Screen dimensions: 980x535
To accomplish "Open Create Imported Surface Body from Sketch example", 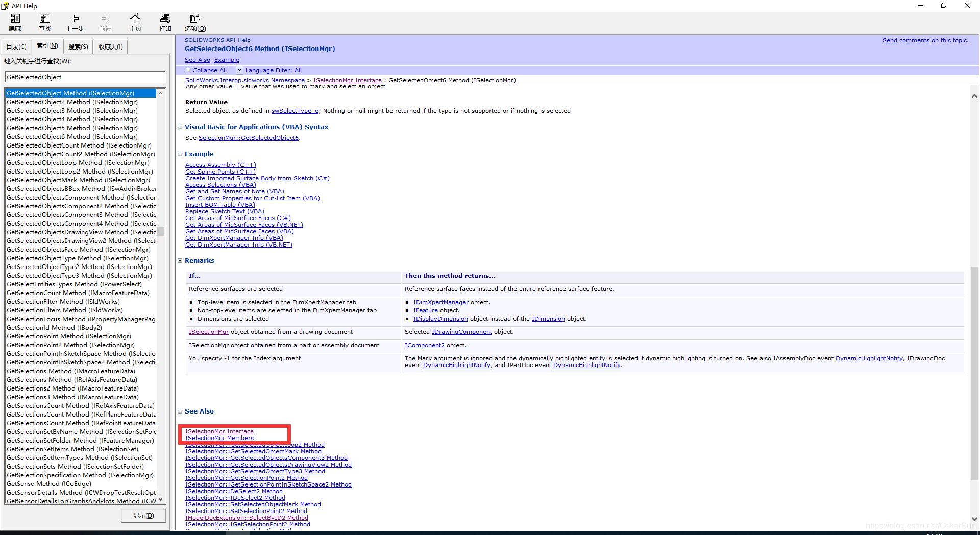I will click(x=257, y=178).
